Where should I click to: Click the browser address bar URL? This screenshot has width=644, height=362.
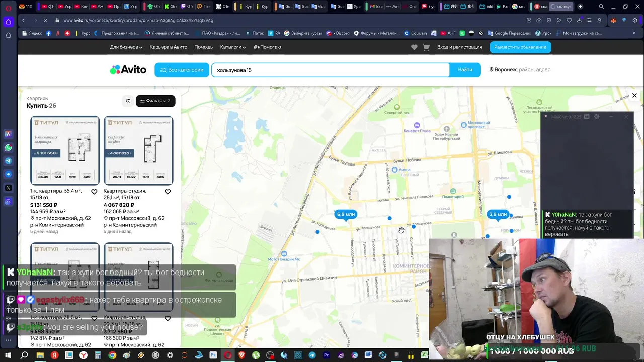(138, 20)
